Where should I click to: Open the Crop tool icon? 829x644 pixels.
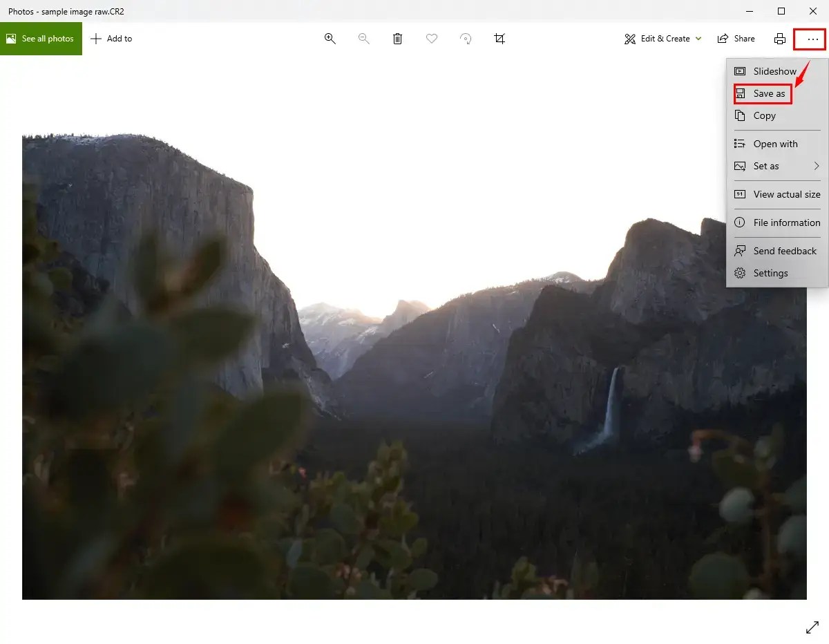coord(500,39)
